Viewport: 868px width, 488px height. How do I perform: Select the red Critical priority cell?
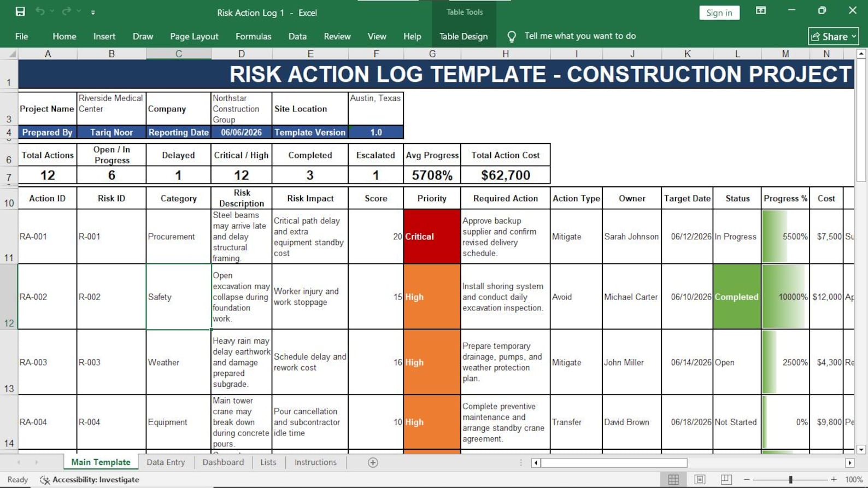coord(432,237)
